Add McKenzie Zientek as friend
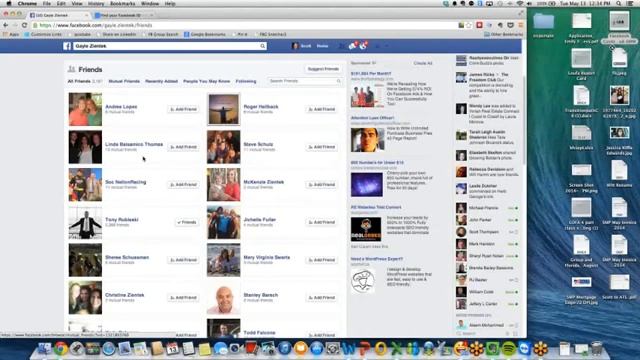 (x=322, y=184)
